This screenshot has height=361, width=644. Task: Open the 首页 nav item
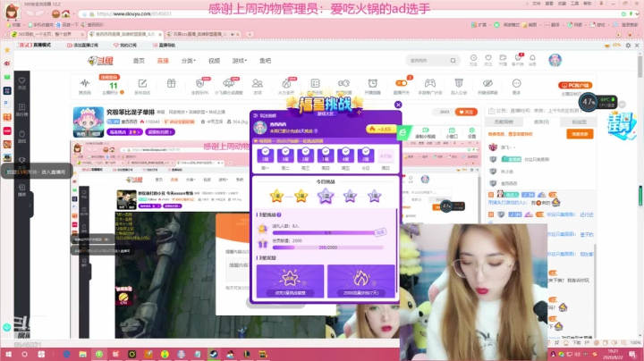(139, 60)
